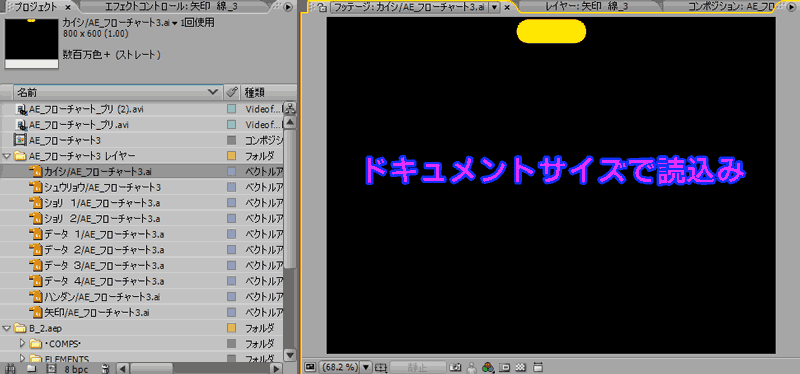This screenshot has height=374, width=800.
Task: Click the yellow label of B_2.aep folder
Action: (231, 327)
